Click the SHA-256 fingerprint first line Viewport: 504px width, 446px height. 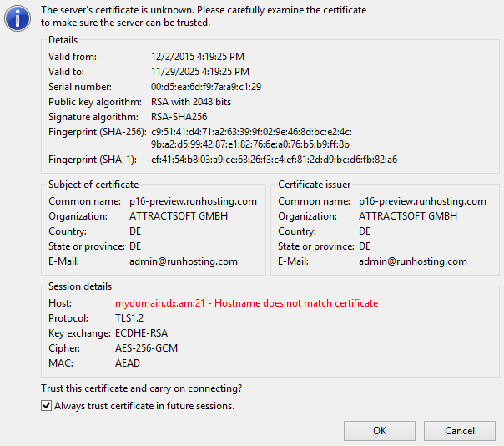coord(251,132)
